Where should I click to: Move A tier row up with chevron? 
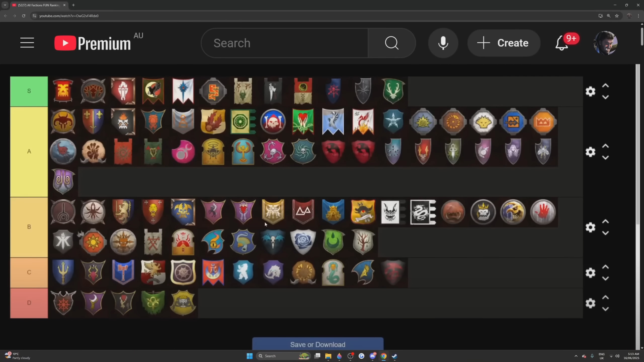tap(605, 146)
